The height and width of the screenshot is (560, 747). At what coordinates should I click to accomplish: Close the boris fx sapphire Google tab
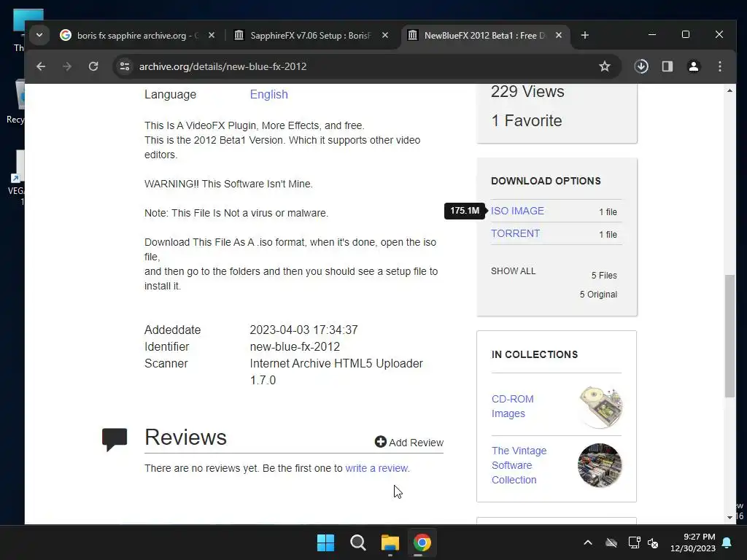212,35
